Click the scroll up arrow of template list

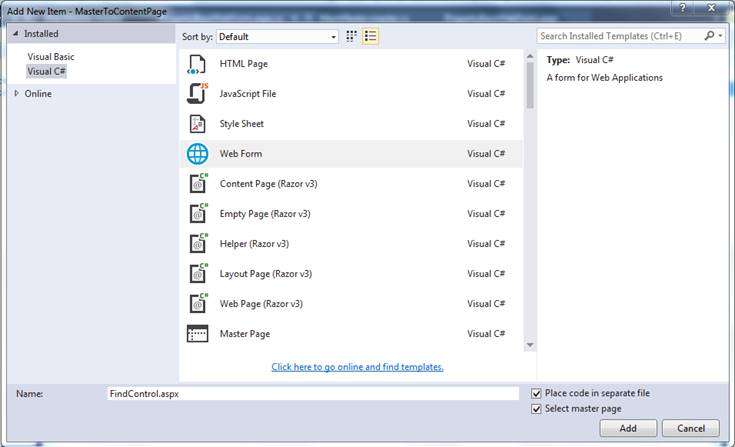[530, 56]
